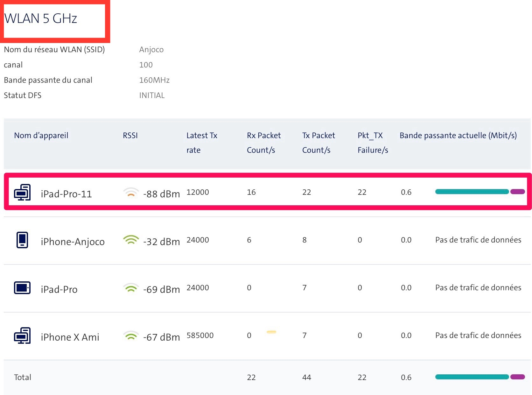Image resolution: width=532 pixels, height=395 pixels.
Task: Click the iPhone-Anjoco phone icon
Action: coord(22,240)
